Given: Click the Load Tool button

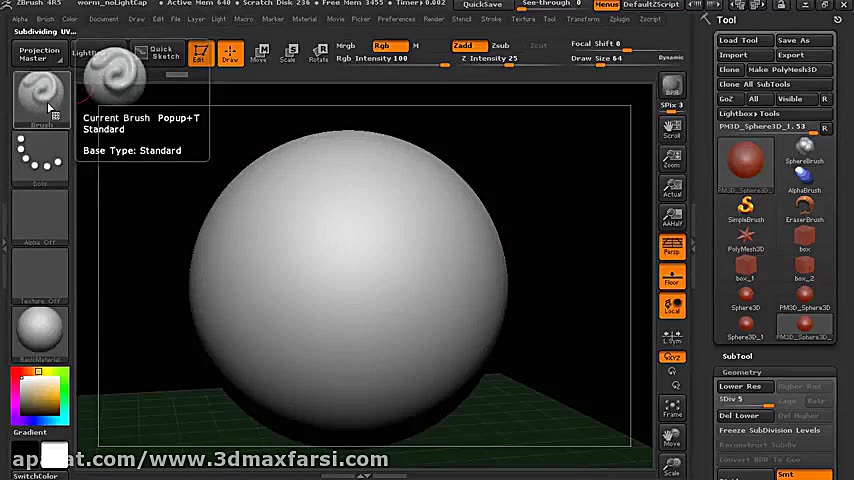Looking at the screenshot, I should tap(745, 40).
